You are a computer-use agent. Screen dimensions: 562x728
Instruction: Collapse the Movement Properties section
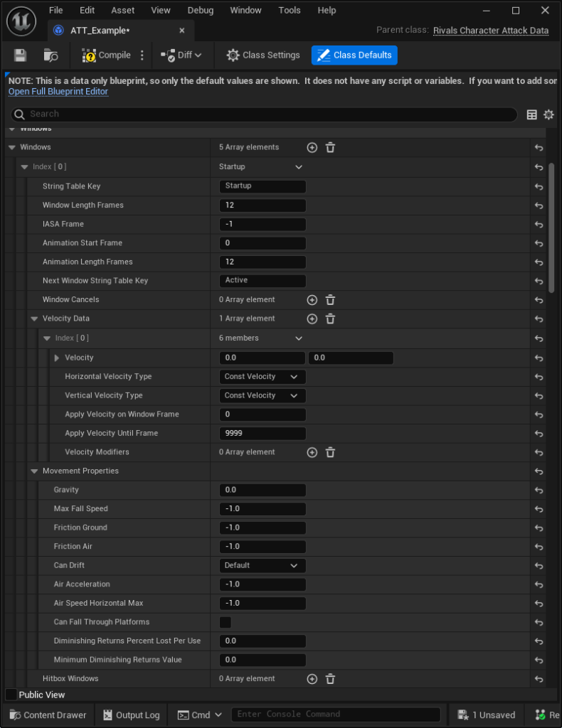[34, 471]
